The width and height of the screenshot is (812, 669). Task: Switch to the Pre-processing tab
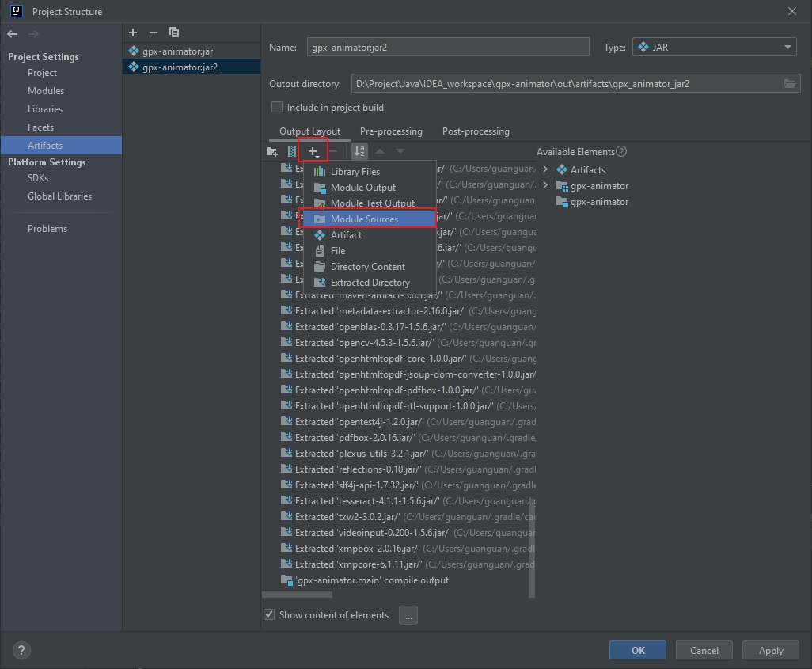[391, 131]
